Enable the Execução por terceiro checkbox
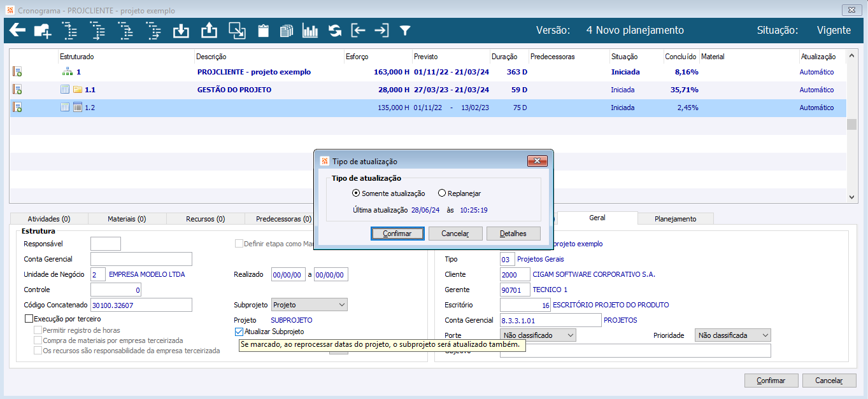Screen dimensions: 868x399 29,319
